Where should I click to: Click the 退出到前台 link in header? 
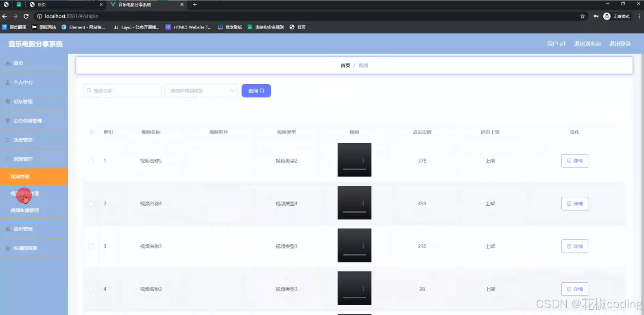(587, 44)
